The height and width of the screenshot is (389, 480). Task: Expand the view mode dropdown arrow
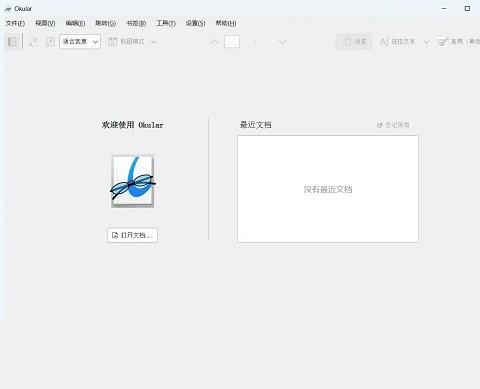click(x=154, y=42)
